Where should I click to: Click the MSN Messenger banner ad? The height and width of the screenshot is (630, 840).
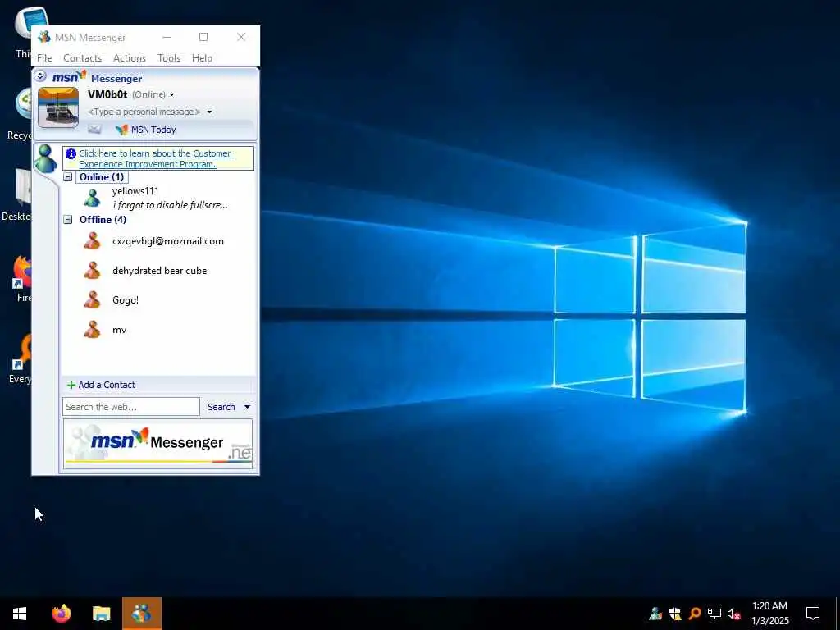tap(157, 444)
